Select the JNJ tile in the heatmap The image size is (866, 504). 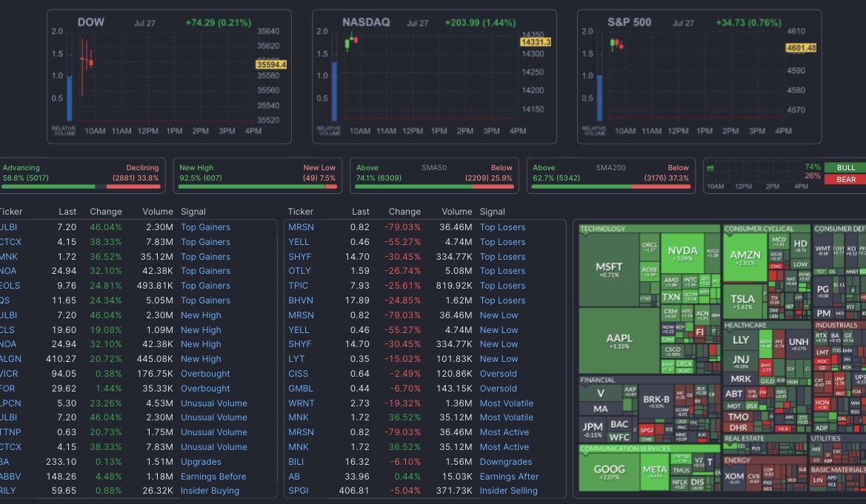741,361
